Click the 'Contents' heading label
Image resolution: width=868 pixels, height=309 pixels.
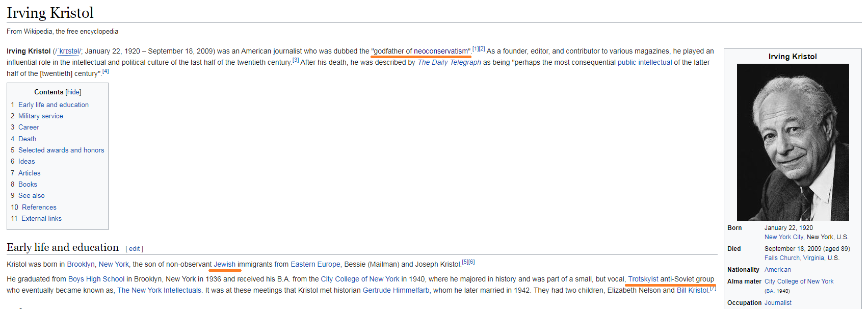(49, 92)
